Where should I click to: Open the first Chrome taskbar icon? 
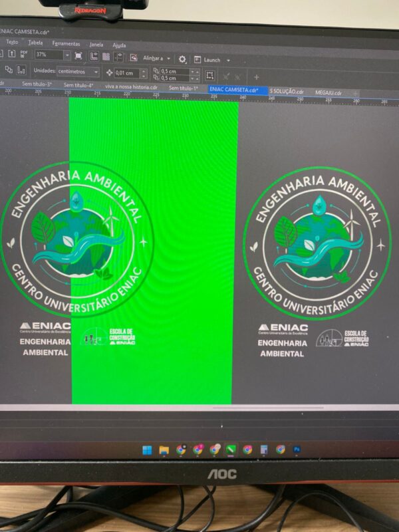(181, 450)
